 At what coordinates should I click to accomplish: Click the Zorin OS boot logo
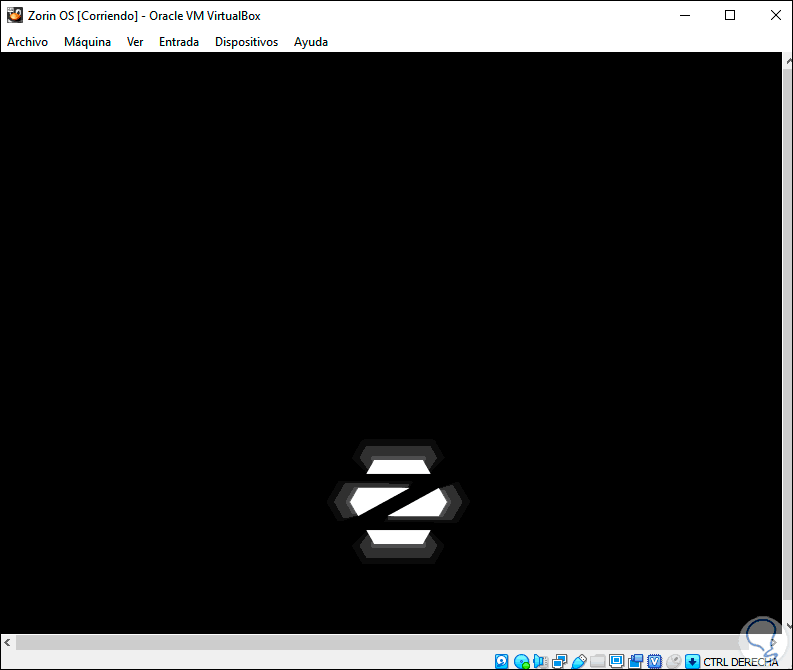pyautogui.click(x=398, y=501)
